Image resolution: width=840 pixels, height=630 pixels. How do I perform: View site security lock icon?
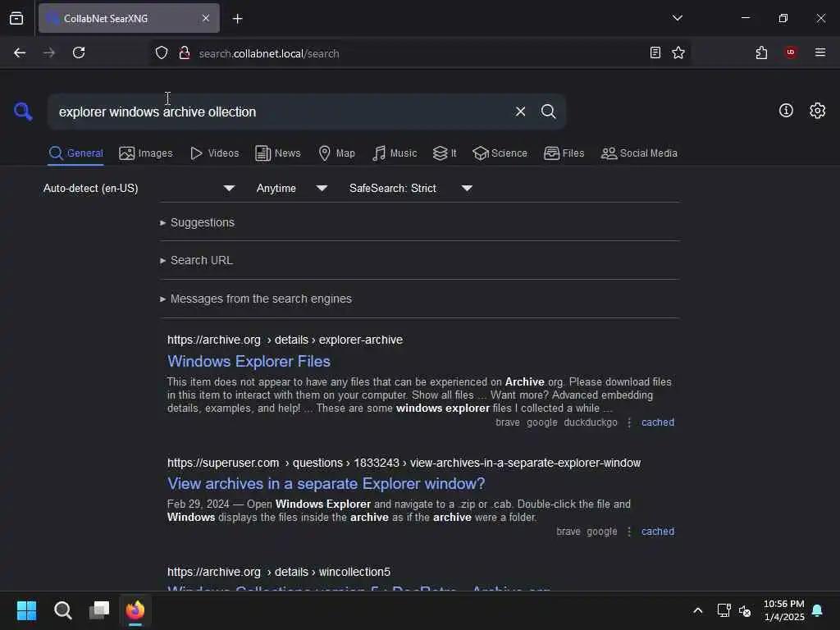(185, 52)
